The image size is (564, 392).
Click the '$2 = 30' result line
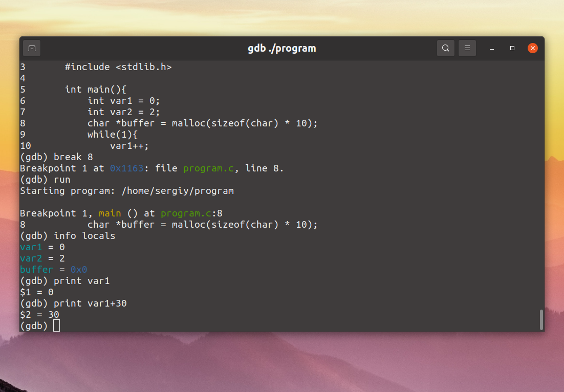click(39, 315)
